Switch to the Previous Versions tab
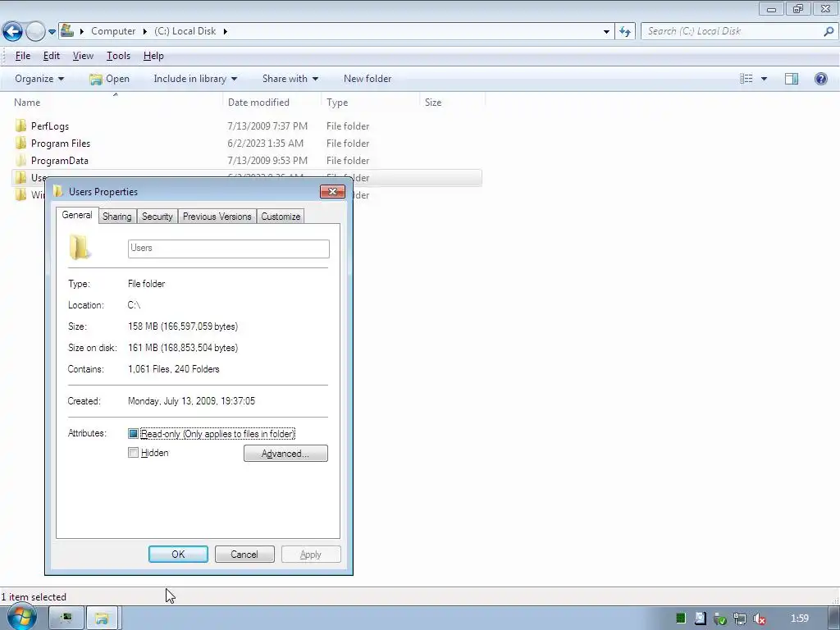 pyautogui.click(x=217, y=217)
